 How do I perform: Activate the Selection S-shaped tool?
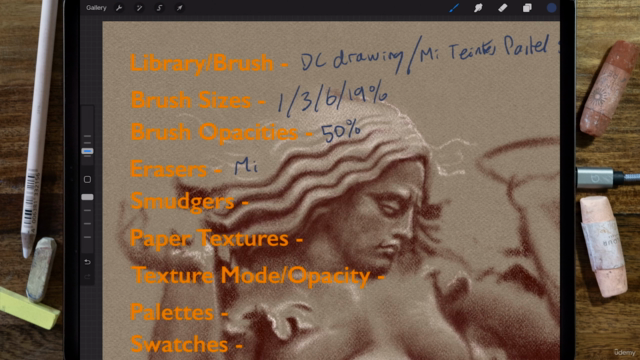click(x=159, y=8)
